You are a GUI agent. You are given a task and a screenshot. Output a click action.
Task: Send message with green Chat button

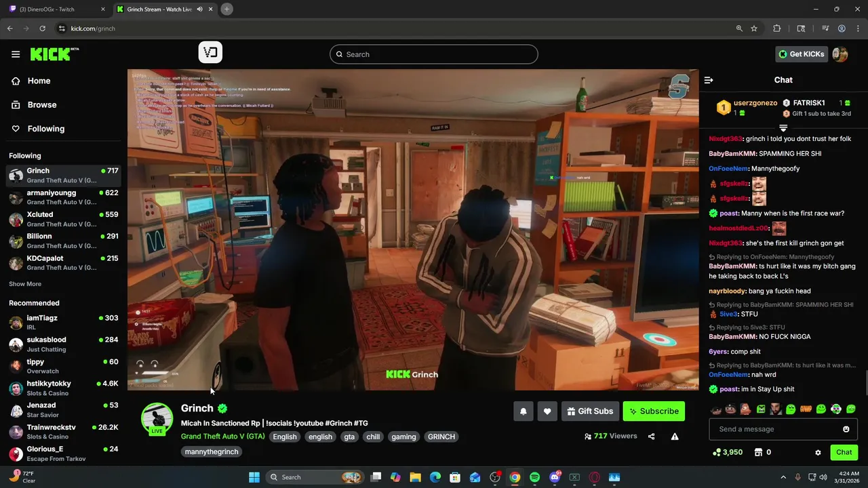coord(844,452)
